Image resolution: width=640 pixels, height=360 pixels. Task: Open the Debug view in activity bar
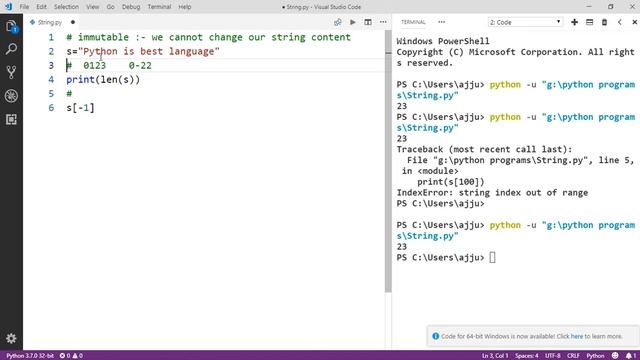11,96
